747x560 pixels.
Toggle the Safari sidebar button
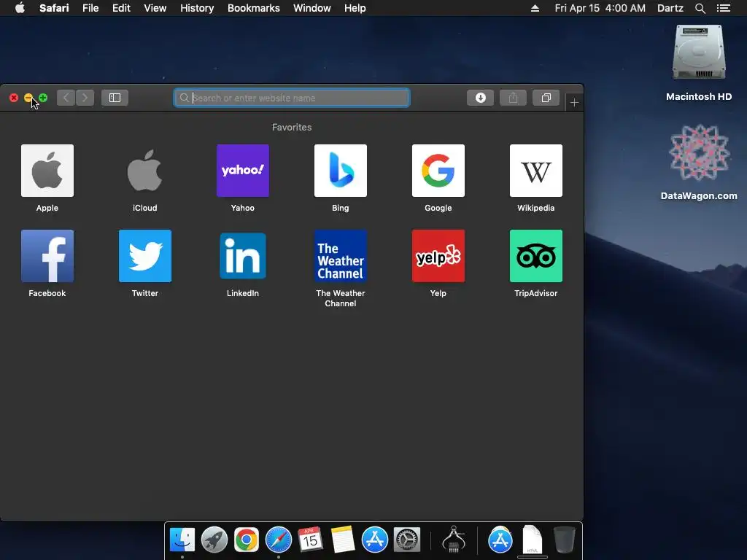click(115, 98)
